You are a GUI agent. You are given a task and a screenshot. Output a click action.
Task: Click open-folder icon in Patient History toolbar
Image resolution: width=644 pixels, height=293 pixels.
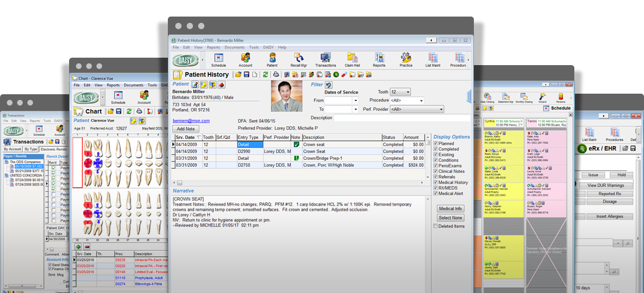238,75
